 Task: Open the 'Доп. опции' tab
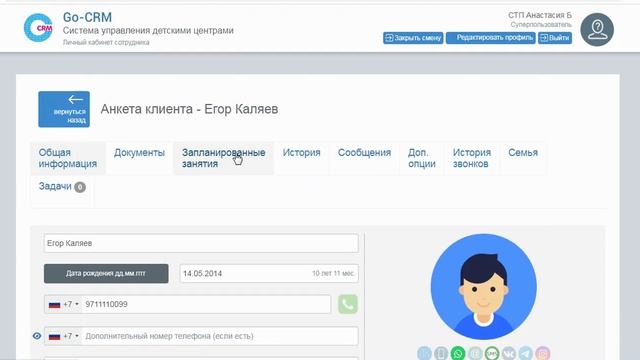[x=422, y=158]
